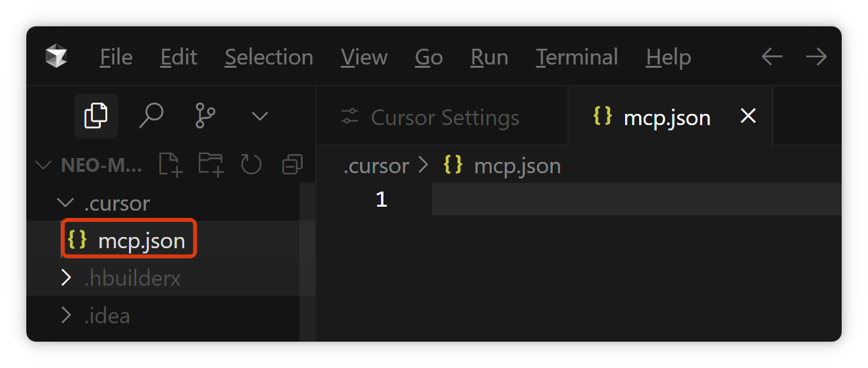Navigate back with the left arrow

click(771, 57)
